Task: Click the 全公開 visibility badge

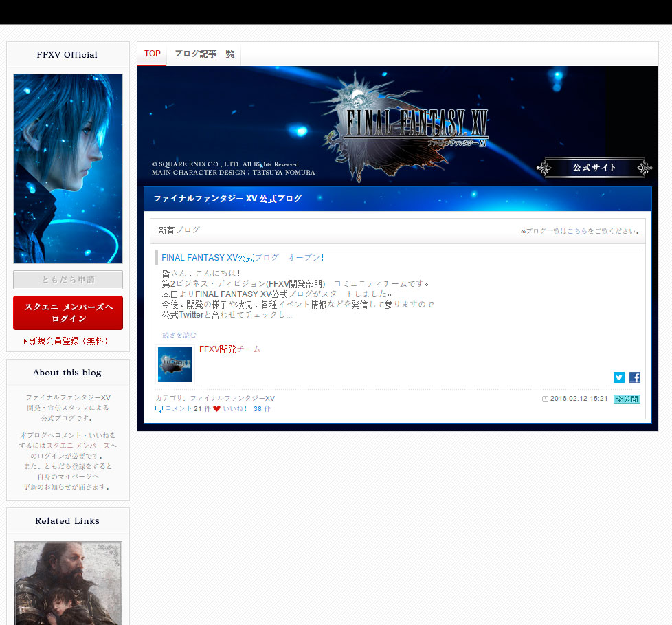Action: click(x=627, y=399)
